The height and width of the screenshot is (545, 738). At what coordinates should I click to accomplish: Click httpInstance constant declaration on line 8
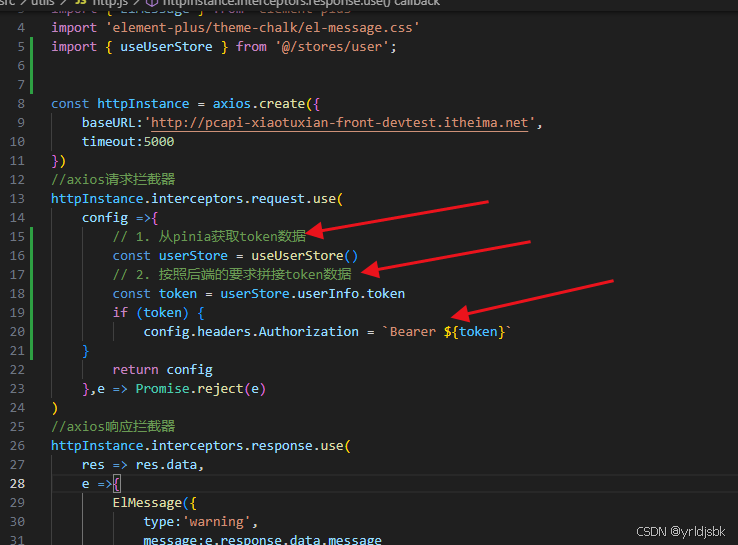(x=143, y=104)
